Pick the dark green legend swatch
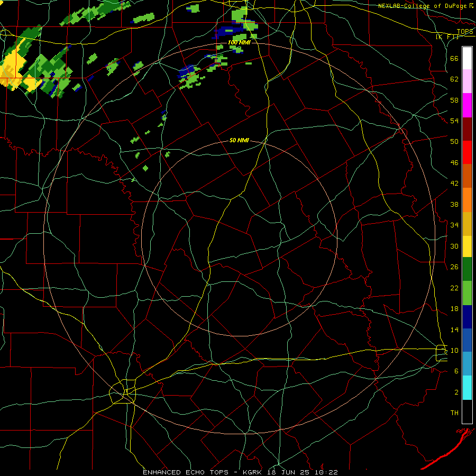 coord(467,269)
